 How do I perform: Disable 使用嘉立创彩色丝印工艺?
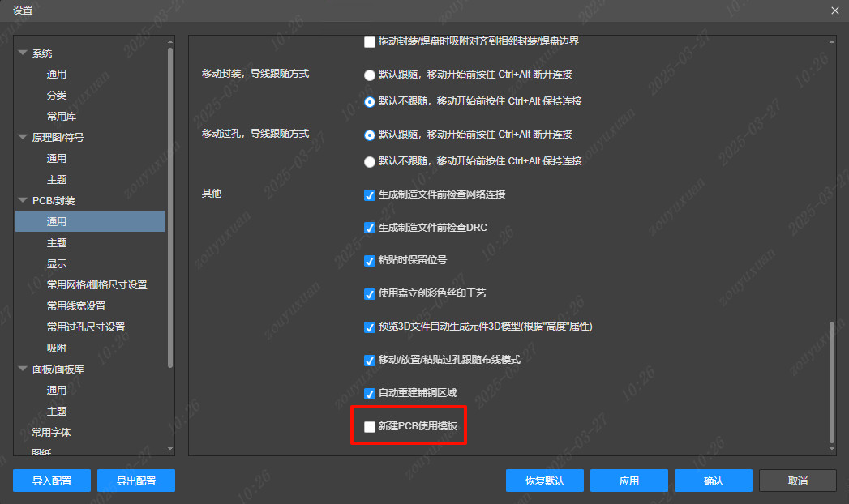[x=370, y=294]
